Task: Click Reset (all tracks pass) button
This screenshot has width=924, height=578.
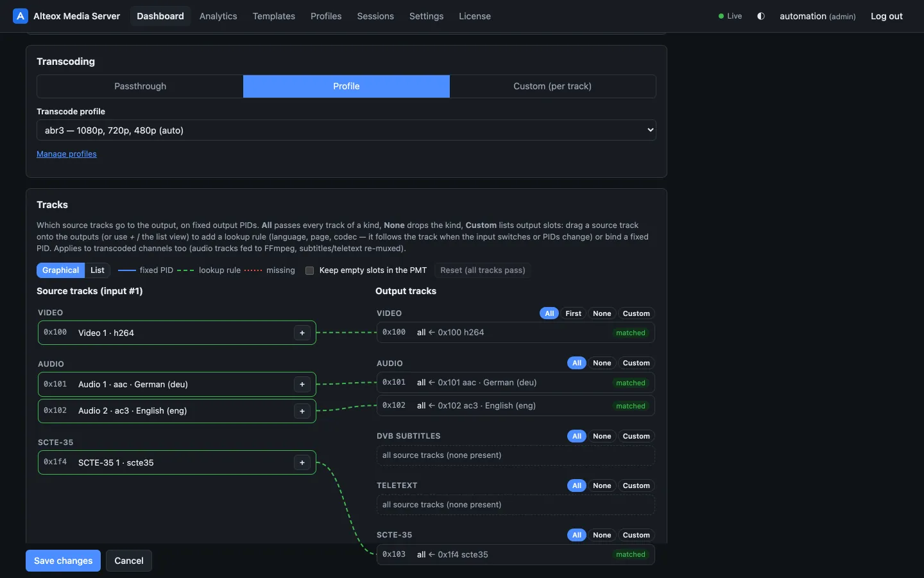Action: (x=483, y=270)
